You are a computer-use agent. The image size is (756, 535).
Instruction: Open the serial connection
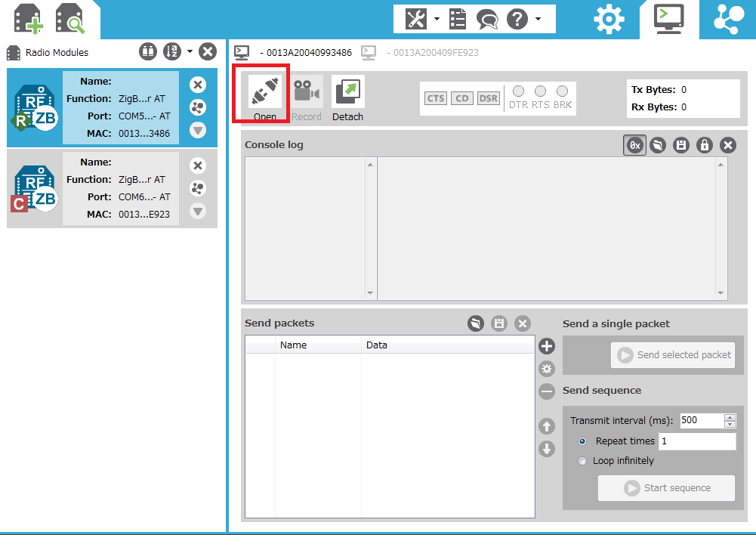point(264,98)
